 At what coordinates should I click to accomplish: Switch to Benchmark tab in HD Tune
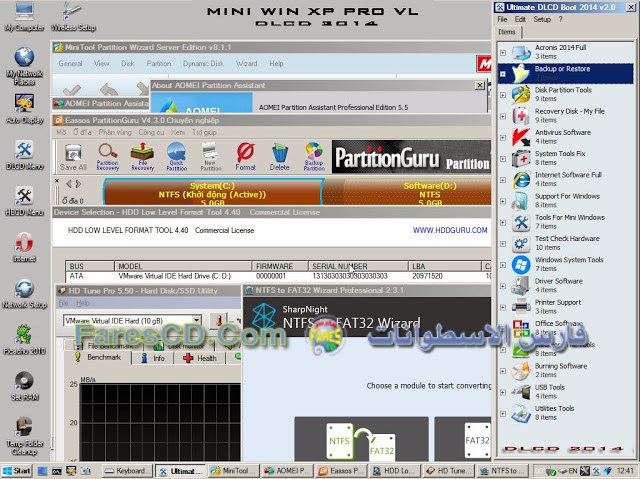click(98, 357)
